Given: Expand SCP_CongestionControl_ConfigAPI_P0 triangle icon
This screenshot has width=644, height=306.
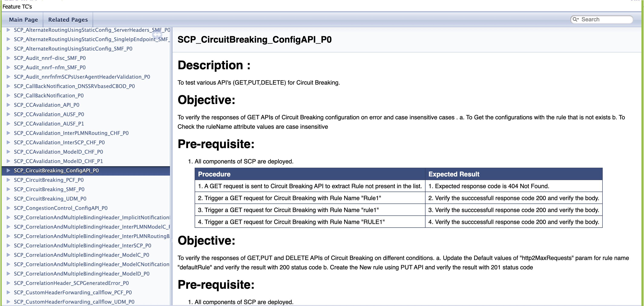Looking at the screenshot, I should coord(9,208).
